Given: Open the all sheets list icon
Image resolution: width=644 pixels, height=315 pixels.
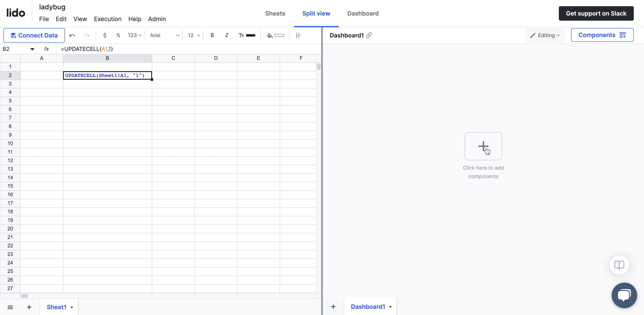Looking at the screenshot, I should tap(10, 307).
